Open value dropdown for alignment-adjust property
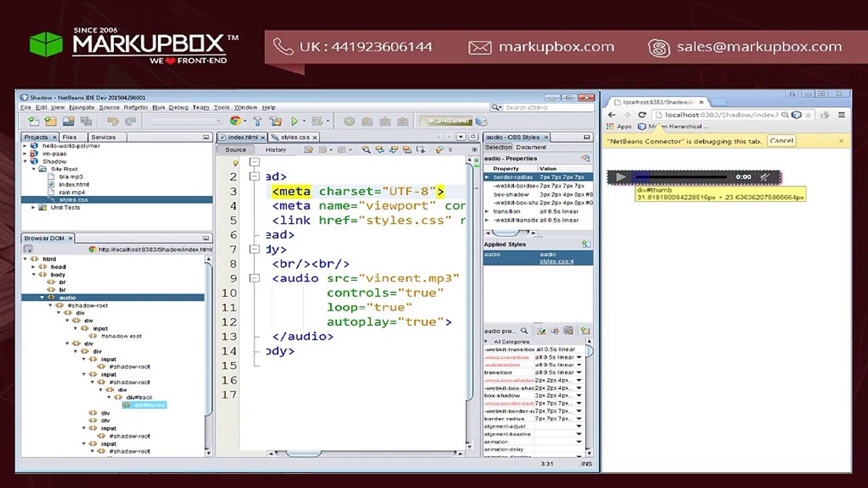 [x=578, y=426]
